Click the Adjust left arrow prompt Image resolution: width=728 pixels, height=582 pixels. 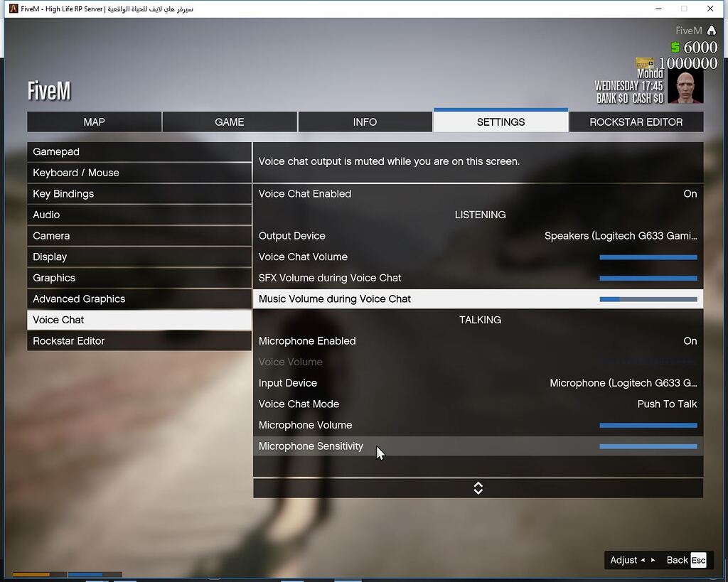click(x=643, y=560)
